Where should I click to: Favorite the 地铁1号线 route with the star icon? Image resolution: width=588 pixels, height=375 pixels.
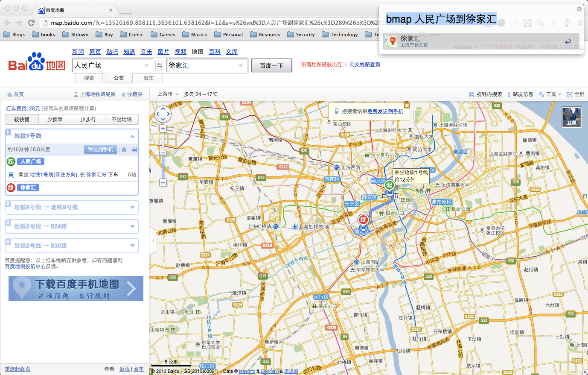tap(124, 149)
